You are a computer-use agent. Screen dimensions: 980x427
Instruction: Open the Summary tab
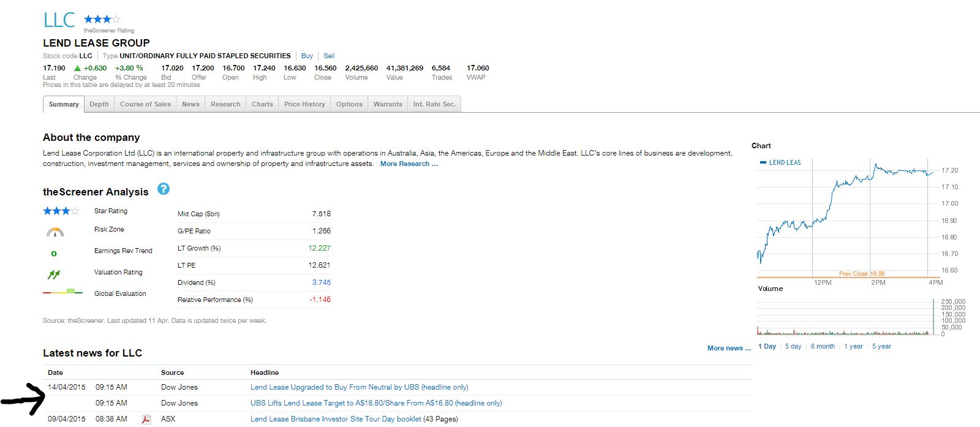click(64, 104)
